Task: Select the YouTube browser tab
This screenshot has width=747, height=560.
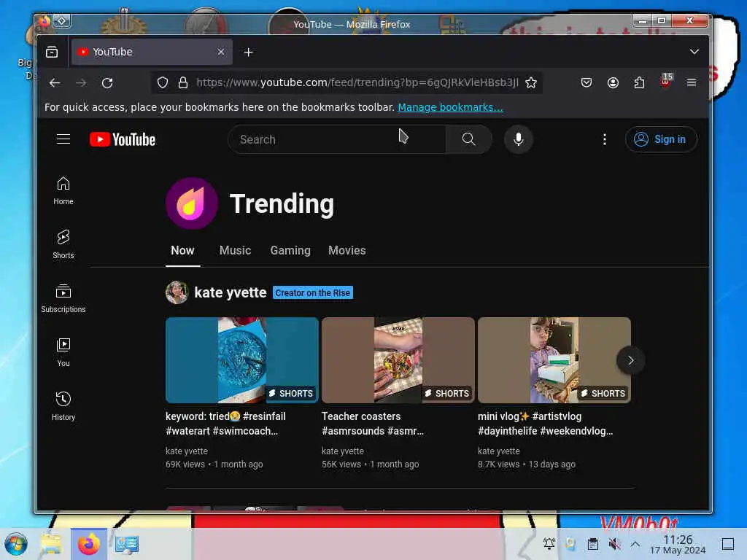Action: click(x=152, y=52)
